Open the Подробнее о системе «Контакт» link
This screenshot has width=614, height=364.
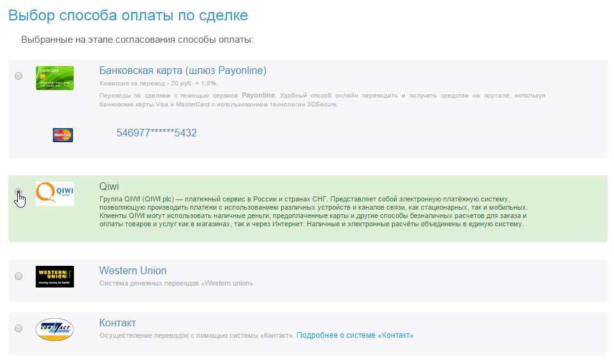point(355,335)
